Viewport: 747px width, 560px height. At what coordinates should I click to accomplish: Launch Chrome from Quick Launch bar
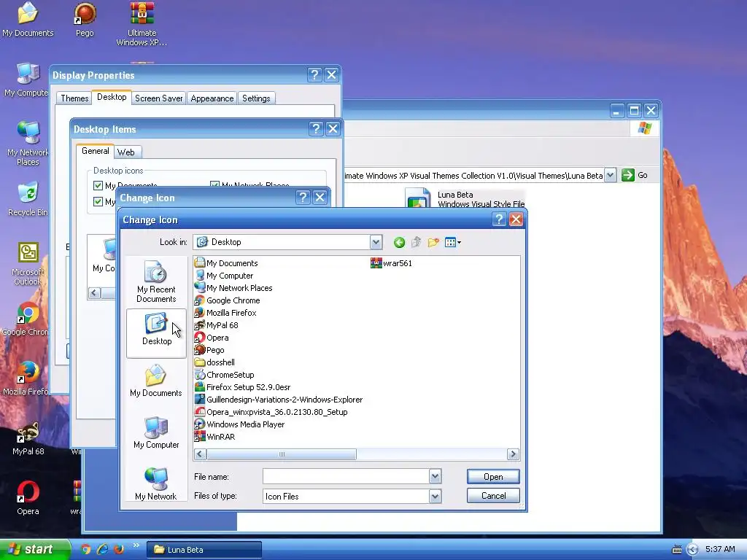[x=86, y=549]
